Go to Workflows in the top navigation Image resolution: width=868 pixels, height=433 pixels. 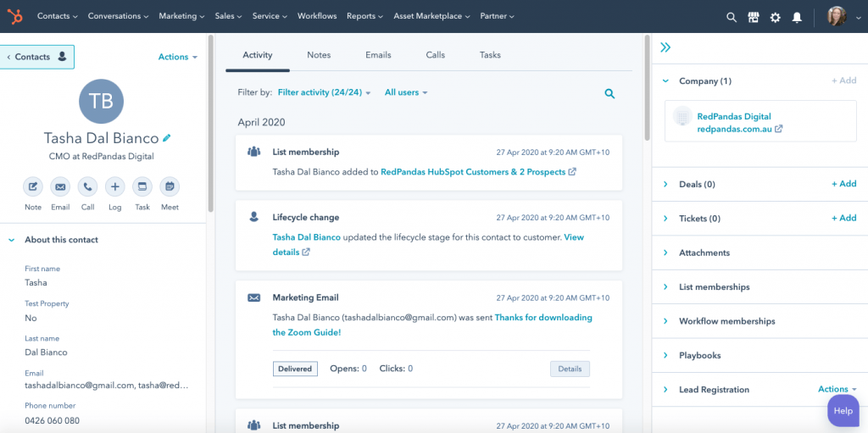tap(317, 16)
